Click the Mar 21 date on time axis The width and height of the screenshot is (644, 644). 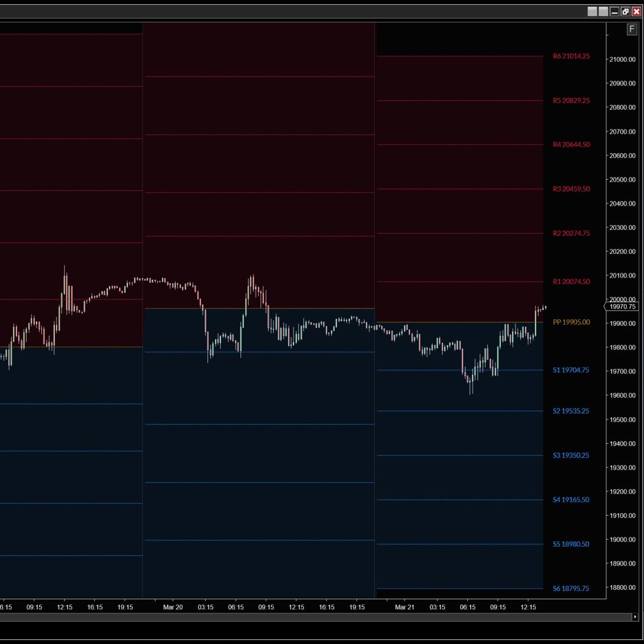point(405,607)
